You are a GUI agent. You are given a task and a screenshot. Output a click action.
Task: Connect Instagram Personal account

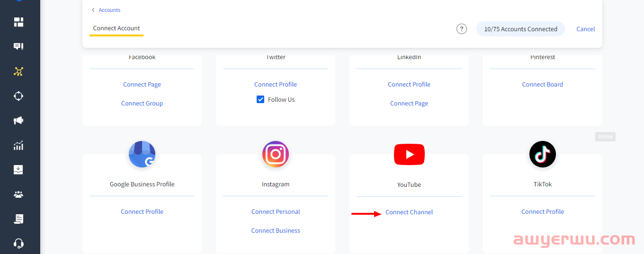point(276,211)
